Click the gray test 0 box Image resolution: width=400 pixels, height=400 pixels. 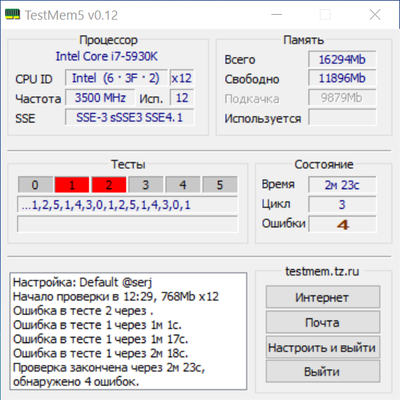35,185
